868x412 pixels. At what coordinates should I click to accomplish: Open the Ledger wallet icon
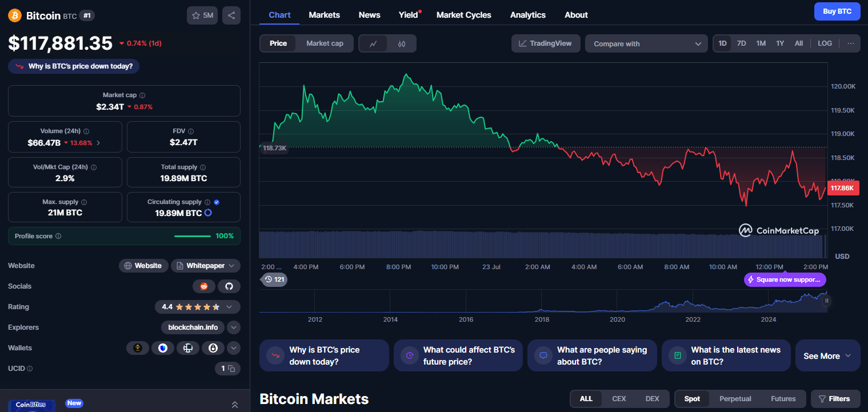188,348
